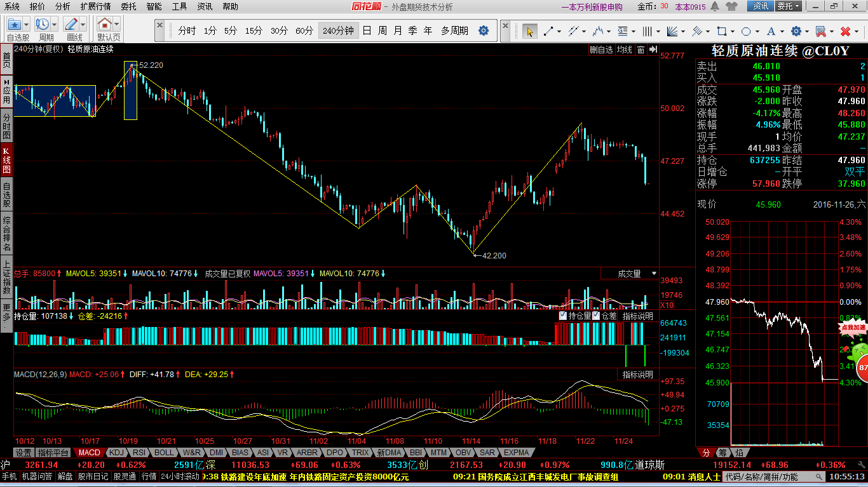
Task: Go to the 默认页 home icon
Action: coord(105,25)
